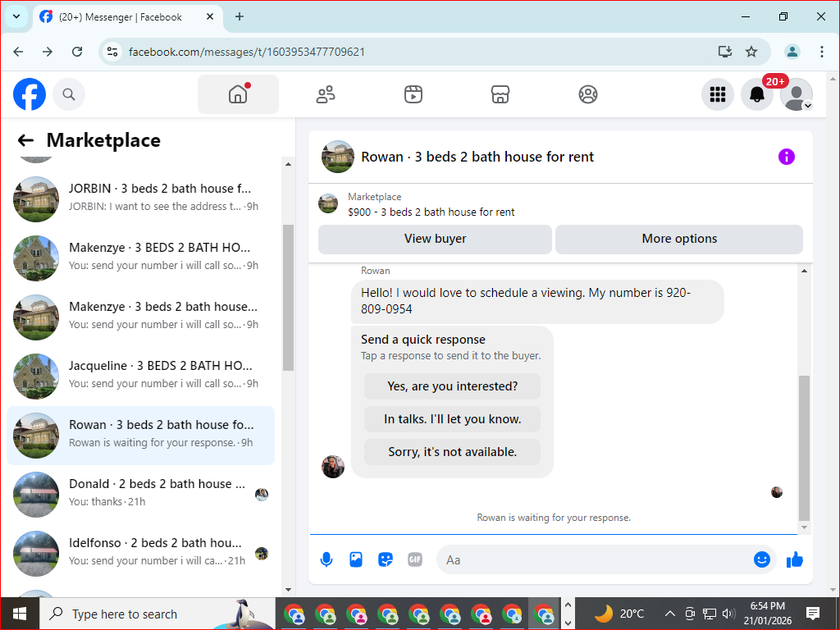This screenshot has height=630, width=840.
Task: Click chat pane scroll-up arrow
Action: click(804, 271)
